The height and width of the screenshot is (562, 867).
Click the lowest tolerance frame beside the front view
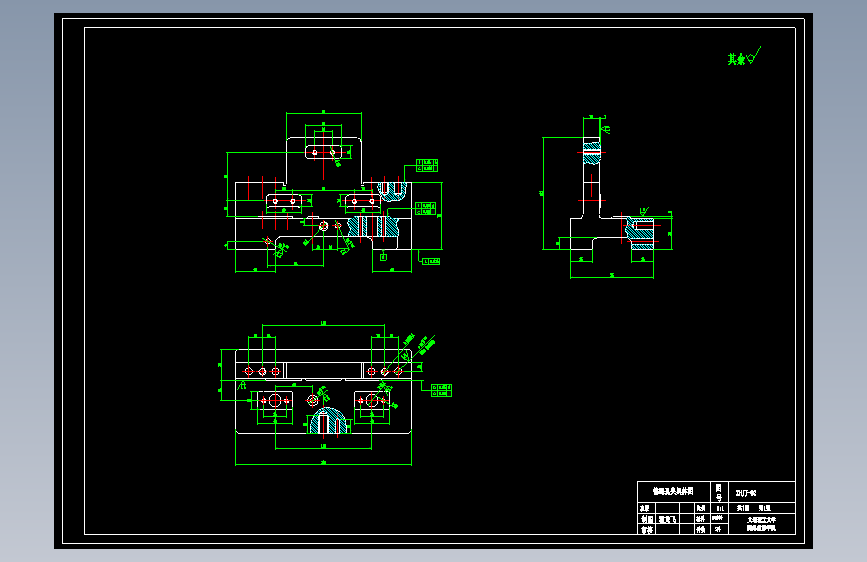(x=431, y=261)
